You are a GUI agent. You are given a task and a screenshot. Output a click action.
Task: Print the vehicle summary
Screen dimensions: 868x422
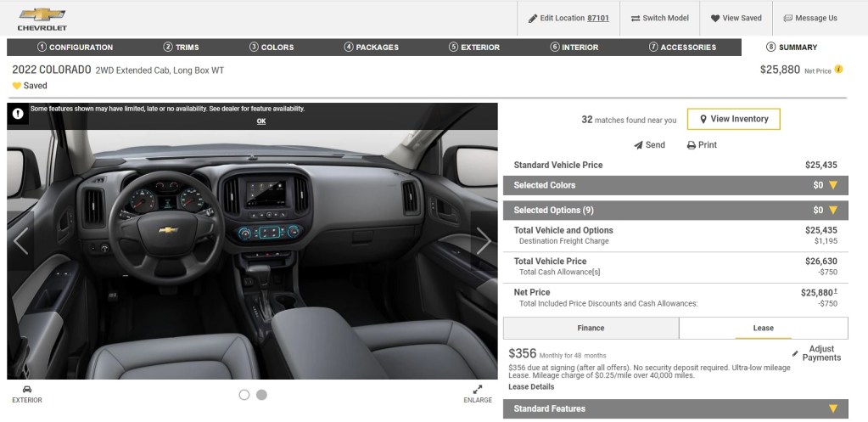point(702,145)
